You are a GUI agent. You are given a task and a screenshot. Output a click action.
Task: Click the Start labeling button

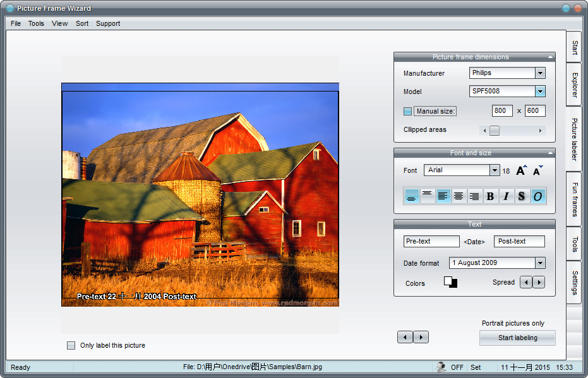pos(517,338)
